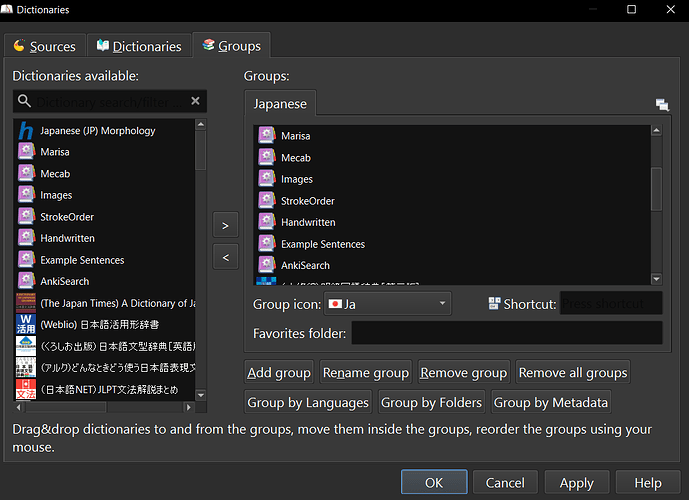The image size is (689, 500).
Task: Click Marisa icon in Dictionaries available list
Action: (26, 152)
